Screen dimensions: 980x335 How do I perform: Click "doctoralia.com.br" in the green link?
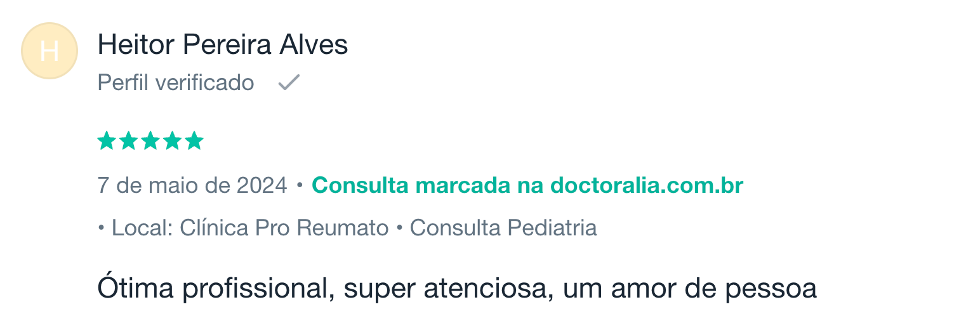pos(646,186)
